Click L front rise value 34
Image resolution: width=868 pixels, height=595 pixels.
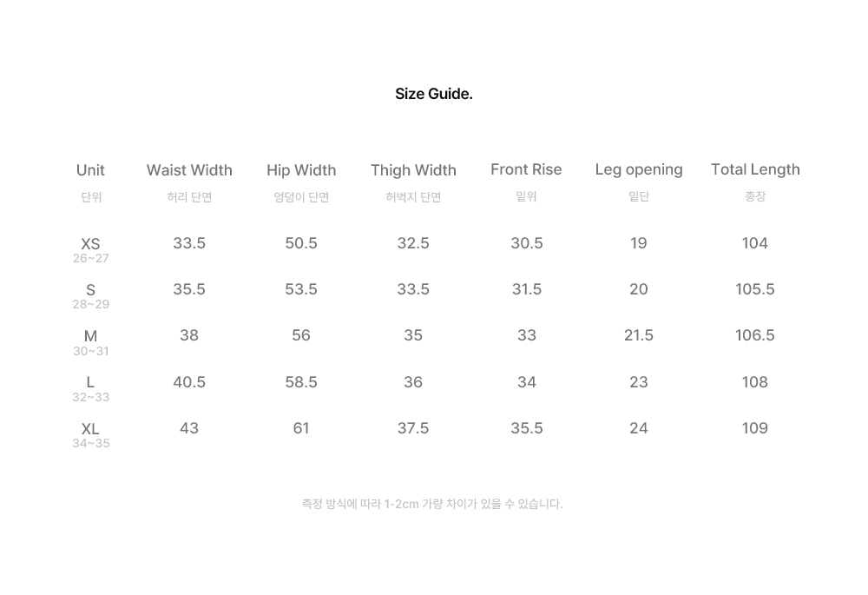coord(527,382)
